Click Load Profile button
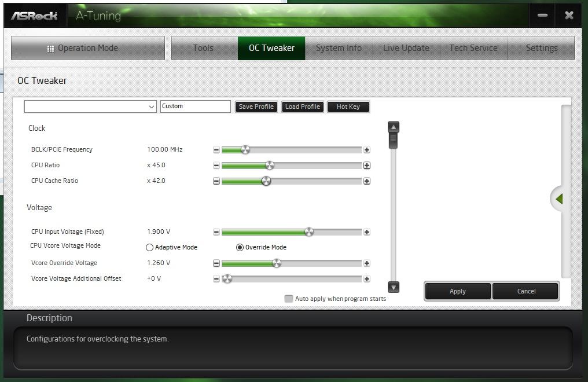 [x=303, y=106]
